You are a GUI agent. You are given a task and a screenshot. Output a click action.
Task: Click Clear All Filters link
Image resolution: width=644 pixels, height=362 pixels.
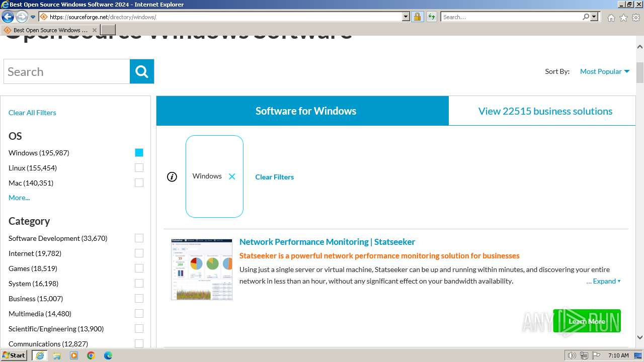[x=32, y=113]
